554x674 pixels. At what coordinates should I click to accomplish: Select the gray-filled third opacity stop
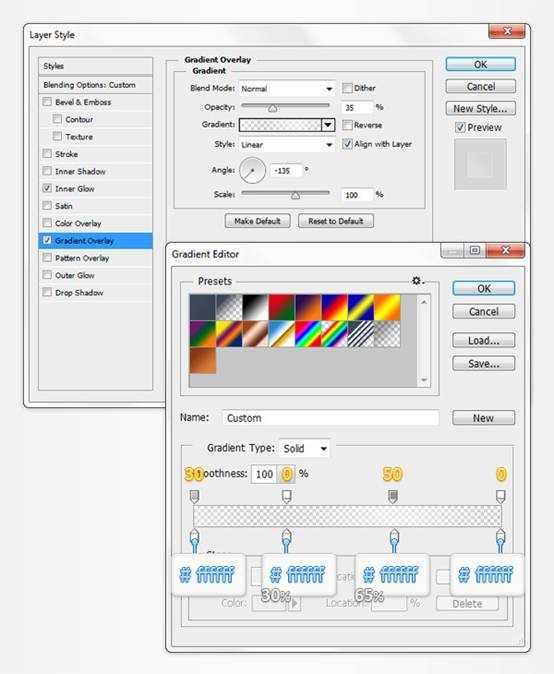(x=393, y=496)
